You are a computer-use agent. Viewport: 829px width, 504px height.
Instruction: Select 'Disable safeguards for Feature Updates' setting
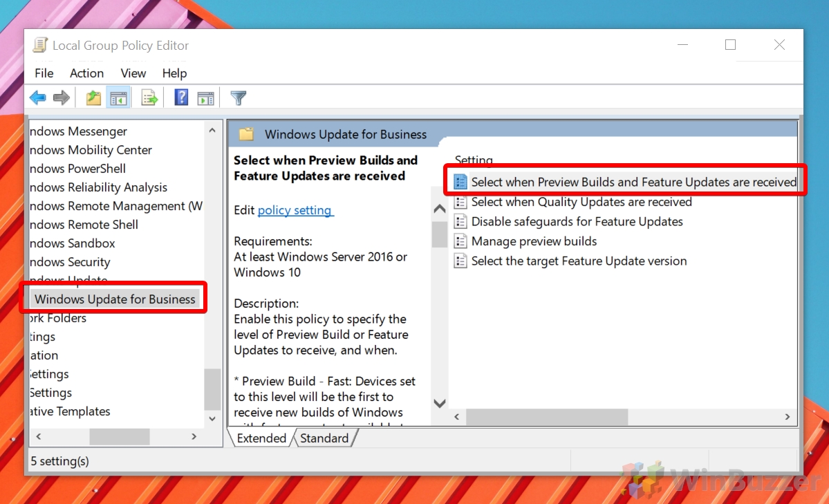(577, 222)
